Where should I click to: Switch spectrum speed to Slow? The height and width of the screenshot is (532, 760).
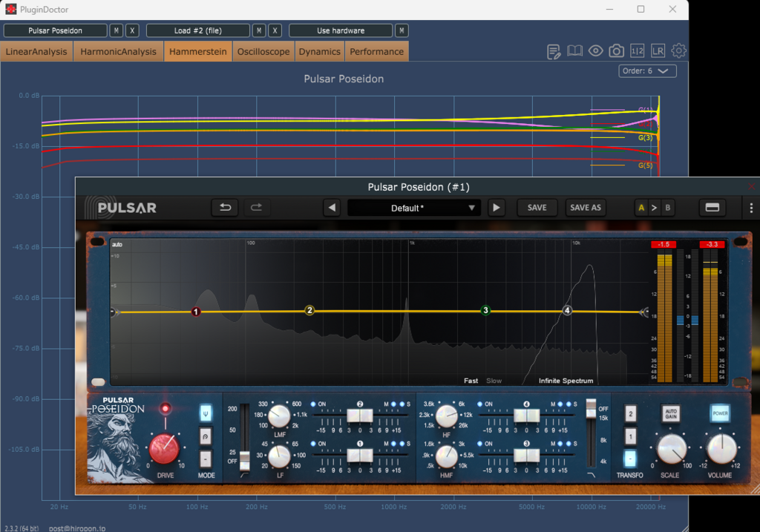494,381
